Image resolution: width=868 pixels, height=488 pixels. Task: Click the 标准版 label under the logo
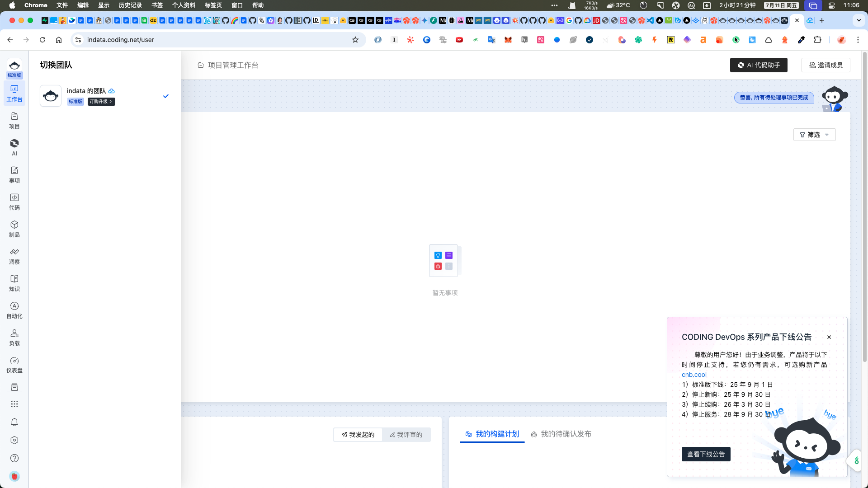pyautogui.click(x=14, y=75)
